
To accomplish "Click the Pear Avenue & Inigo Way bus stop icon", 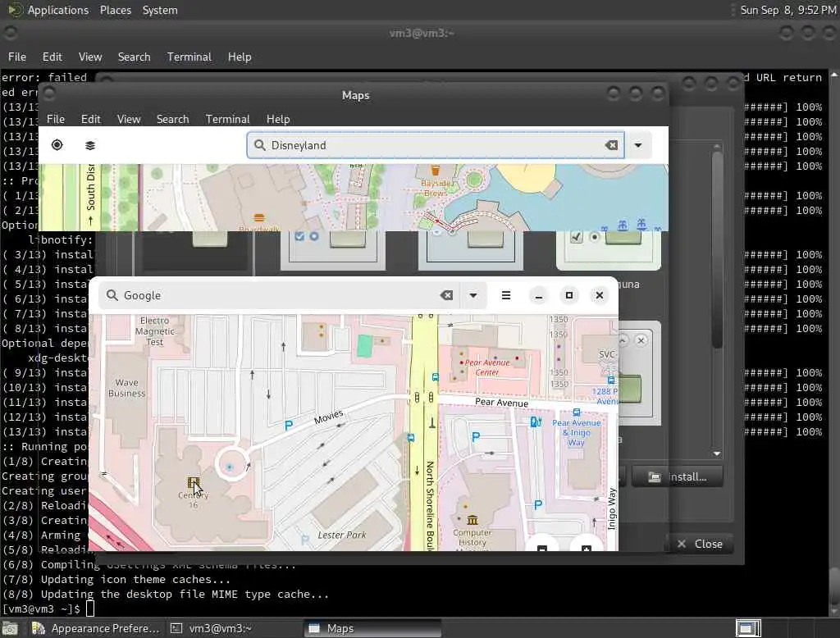I will pos(577,412).
